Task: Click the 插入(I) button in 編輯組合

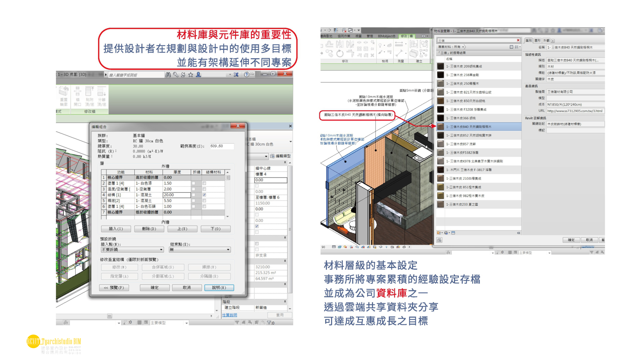Action: pyautogui.click(x=116, y=229)
